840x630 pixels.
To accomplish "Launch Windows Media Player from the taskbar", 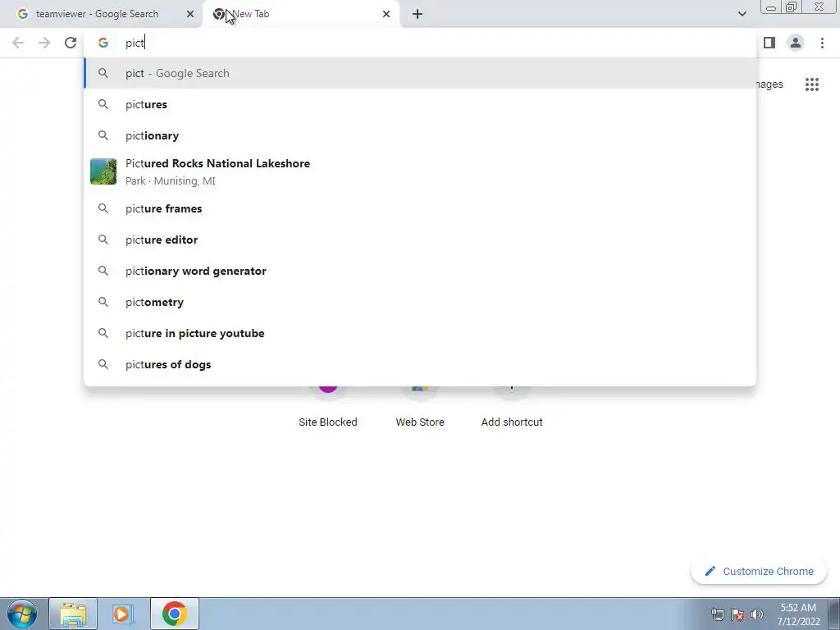I will tap(123, 614).
